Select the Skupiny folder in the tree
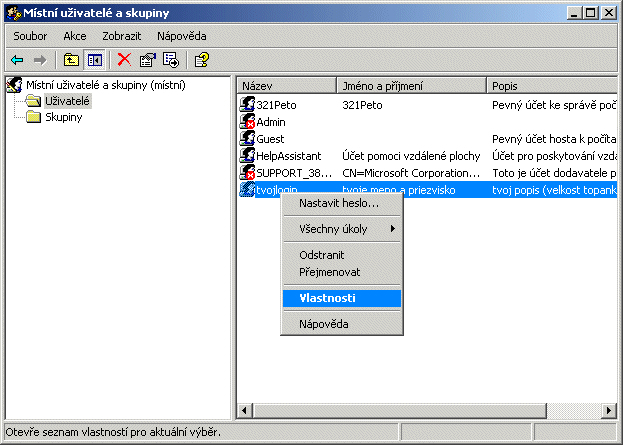The height and width of the screenshot is (445, 623). tap(63, 117)
